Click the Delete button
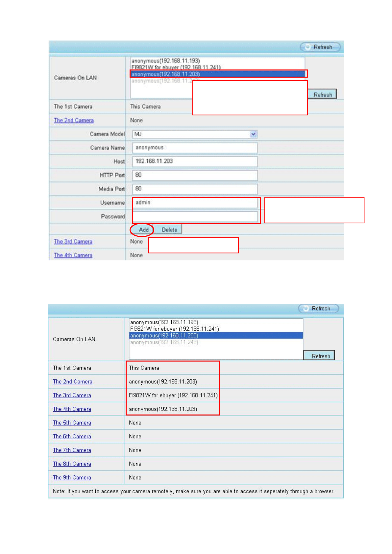Image resolution: width=392 pixels, height=554 pixels. pyautogui.click(x=168, y=229)
